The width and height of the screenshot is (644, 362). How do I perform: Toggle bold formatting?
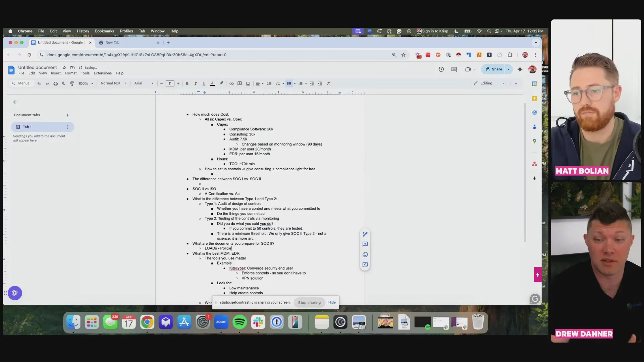pos(187,83)
